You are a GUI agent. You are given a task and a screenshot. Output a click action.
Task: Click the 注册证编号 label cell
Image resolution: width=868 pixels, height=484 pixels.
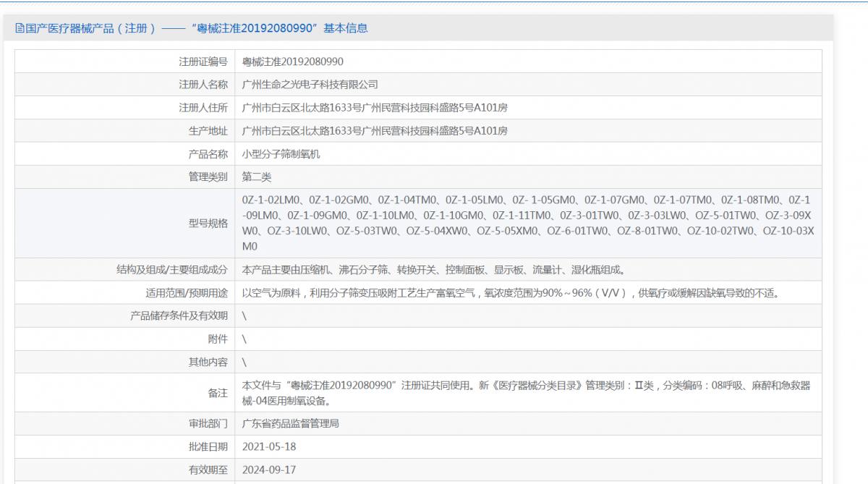point(203,61)
